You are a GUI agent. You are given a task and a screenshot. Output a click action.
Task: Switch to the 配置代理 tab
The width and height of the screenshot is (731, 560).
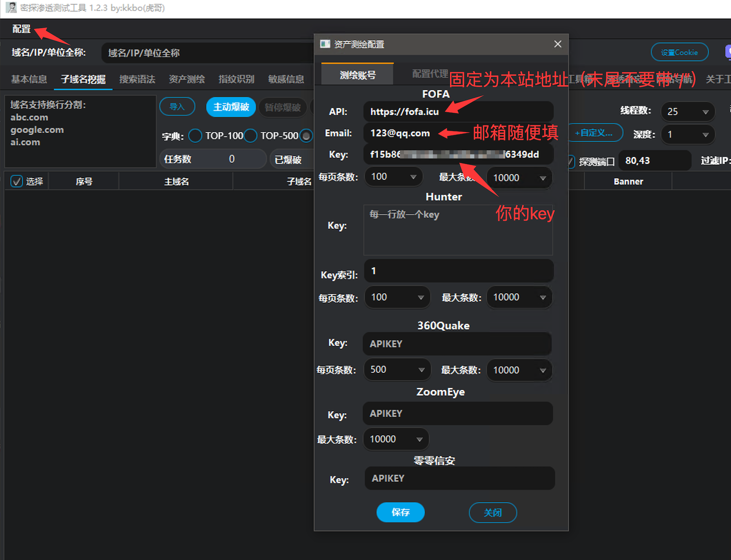430,74
